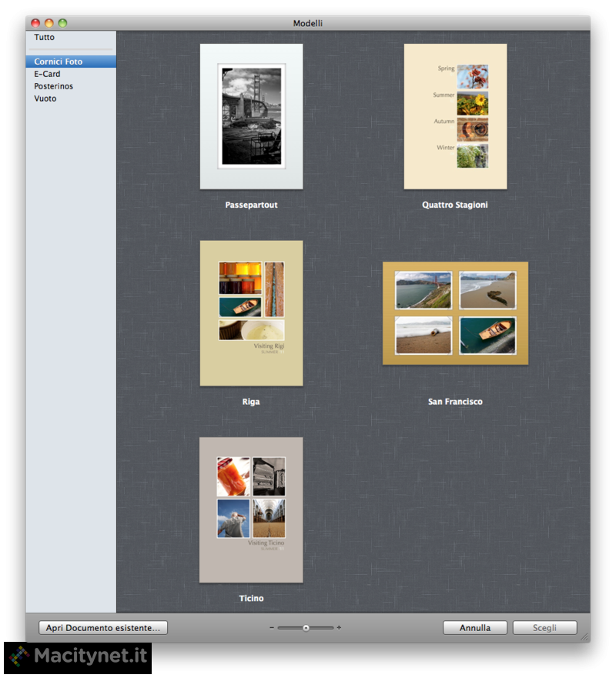Choose the Ticino template thumbnail
This screenshot has height=678, width=616.
pos(251,509)
